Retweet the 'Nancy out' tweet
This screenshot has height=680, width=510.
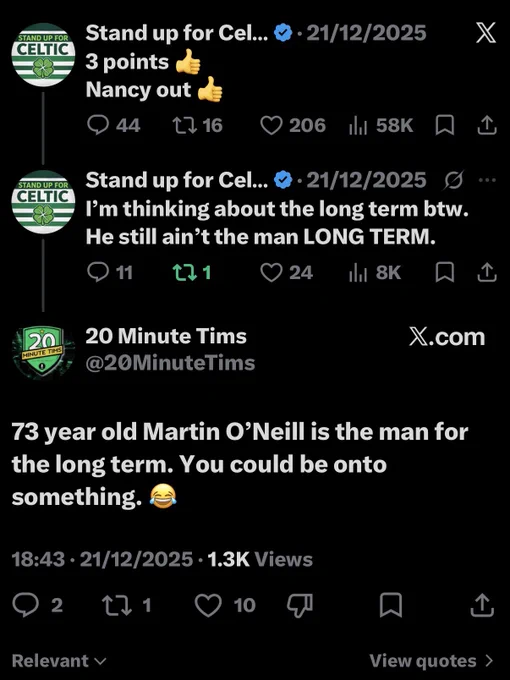point(197,126)
